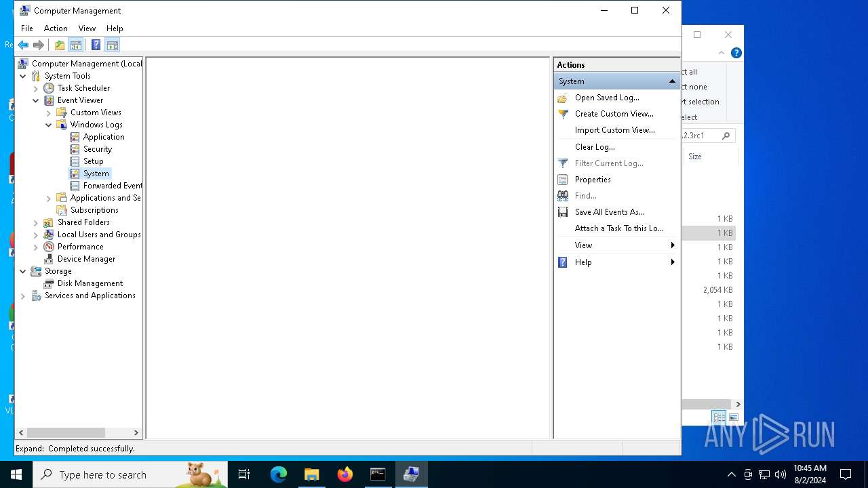Click the volume speaker tray icon
This screenshot has height=488, width=868.
(780, 474)
